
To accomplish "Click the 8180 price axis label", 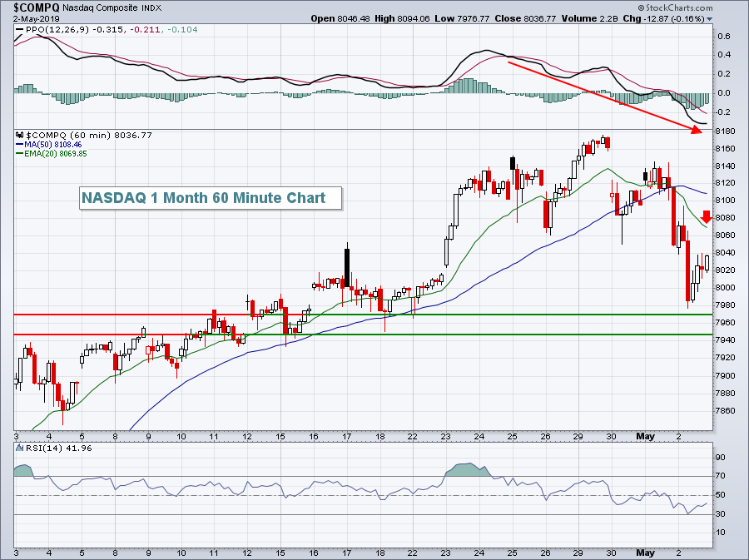I will tap(726, 131).
